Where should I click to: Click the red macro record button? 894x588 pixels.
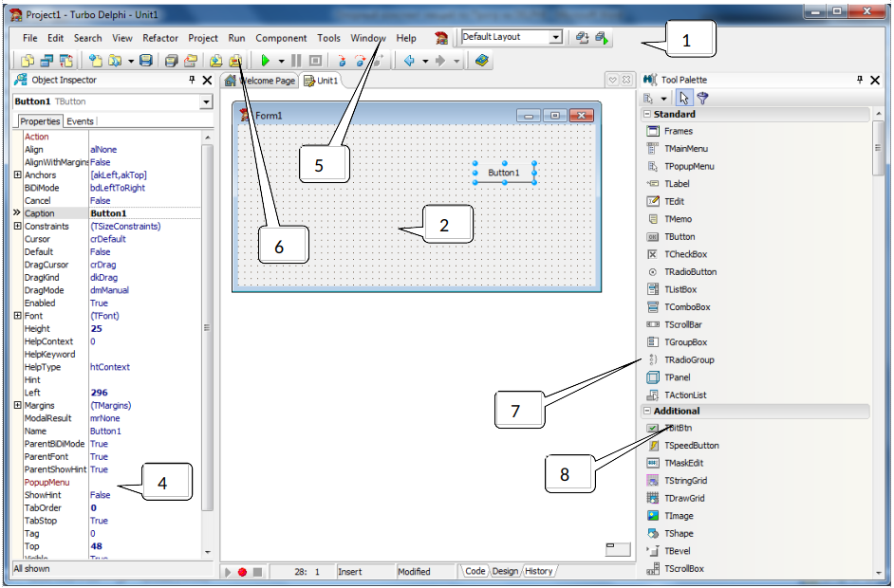[x=242, y=572]
